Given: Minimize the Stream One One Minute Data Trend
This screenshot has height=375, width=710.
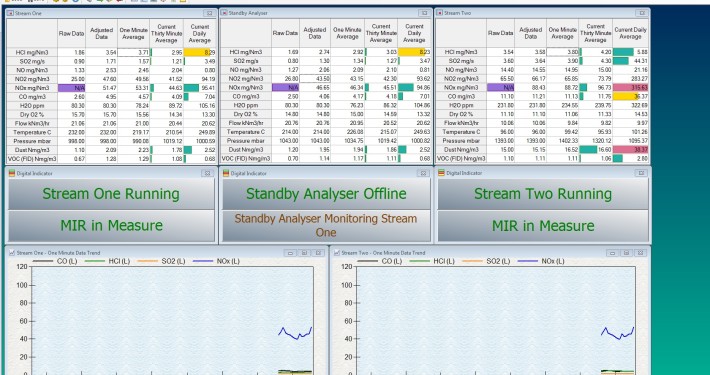Looking at the screenshot, I should pos(290,253).
